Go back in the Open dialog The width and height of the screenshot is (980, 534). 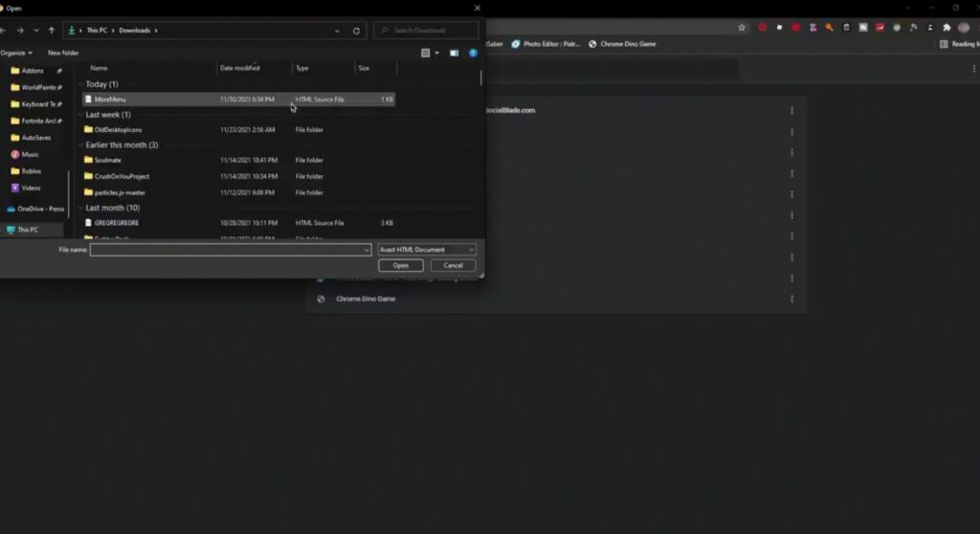tap(4, 30)
